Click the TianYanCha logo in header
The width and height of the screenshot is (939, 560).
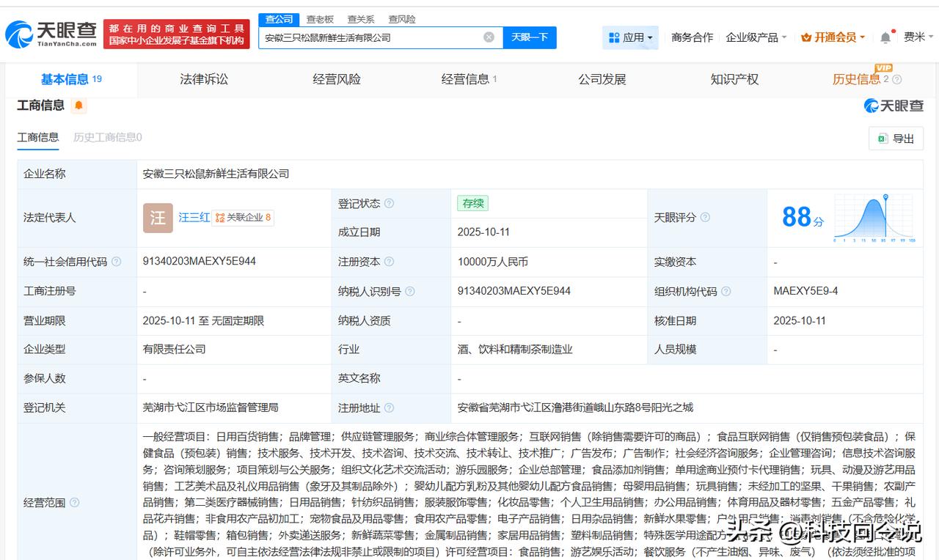pyautogui.click(x=51, y=34)
